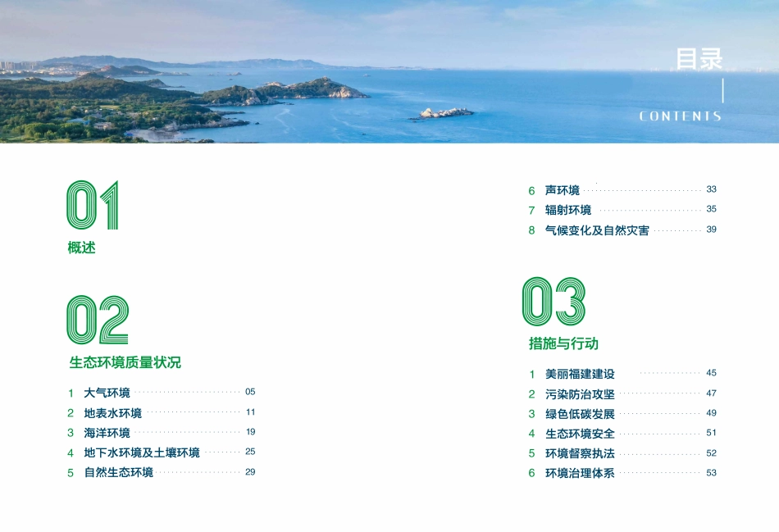The image size is (779, 532).
Task: Click page number 39 beside 气候变化及自然灾害
Action: point(712,230)
